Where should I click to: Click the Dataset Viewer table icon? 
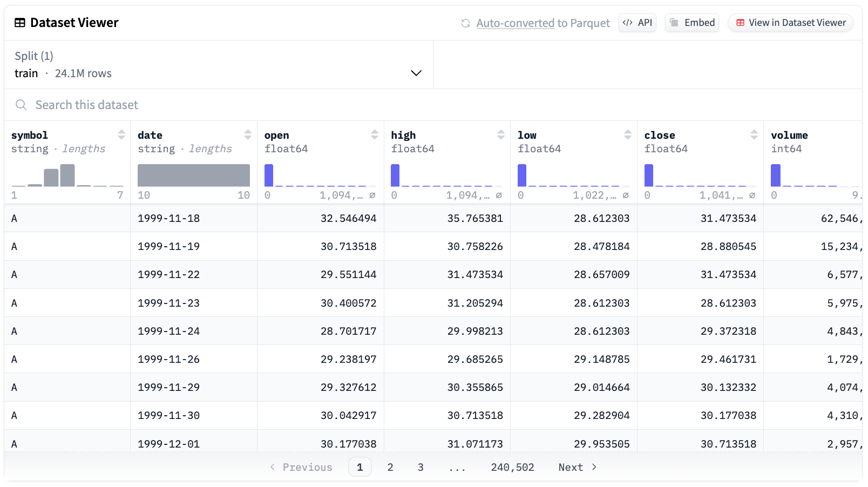click(20, 22)
